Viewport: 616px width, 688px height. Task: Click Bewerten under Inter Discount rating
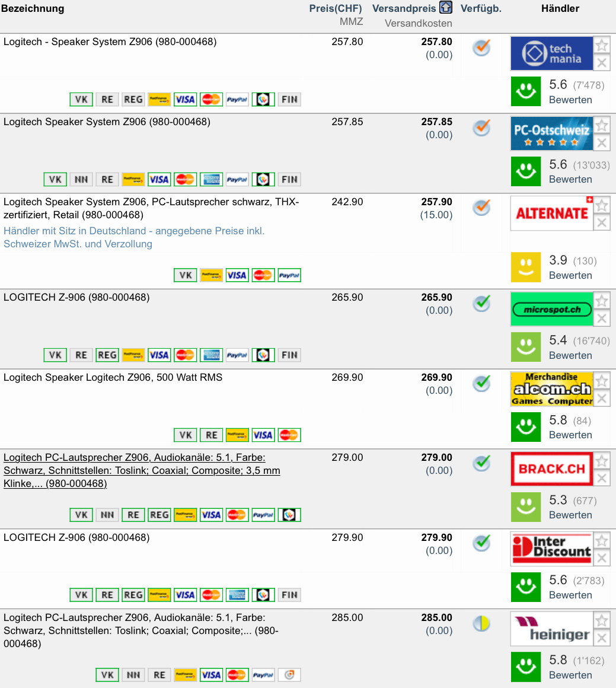[570, 595]
